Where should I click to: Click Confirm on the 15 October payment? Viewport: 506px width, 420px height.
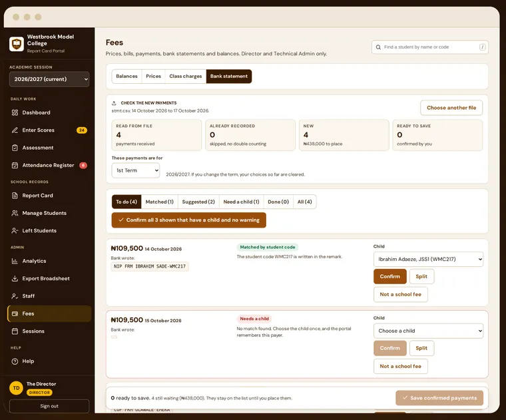point(390,348)
